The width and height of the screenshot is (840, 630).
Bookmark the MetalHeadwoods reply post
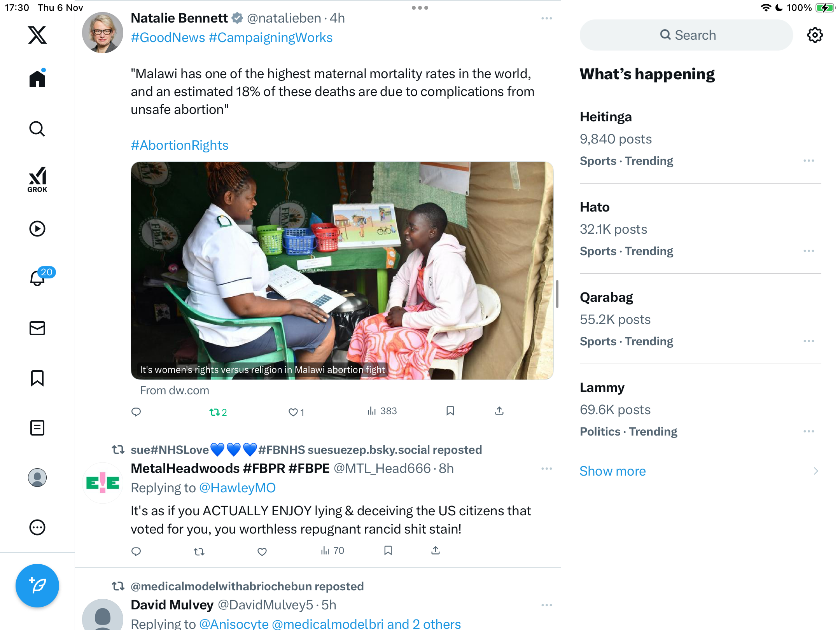coord(388,551)
